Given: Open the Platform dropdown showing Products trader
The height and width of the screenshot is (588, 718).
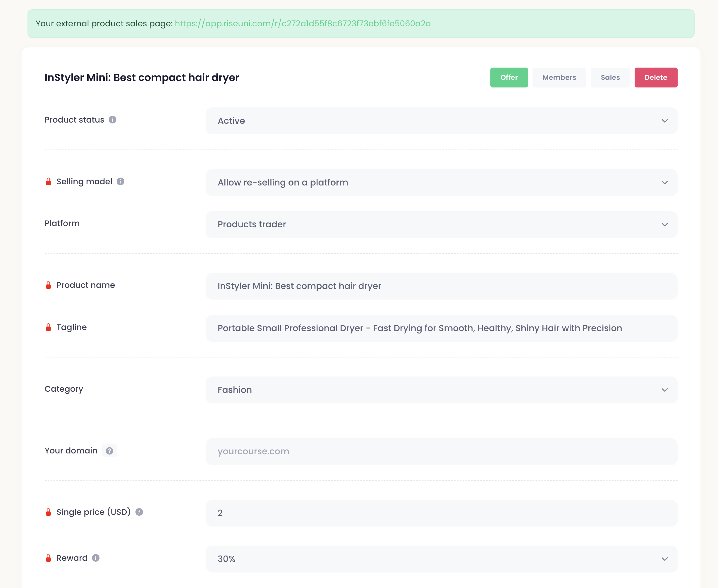Looking at the screenshot, I should coord(441,225).
